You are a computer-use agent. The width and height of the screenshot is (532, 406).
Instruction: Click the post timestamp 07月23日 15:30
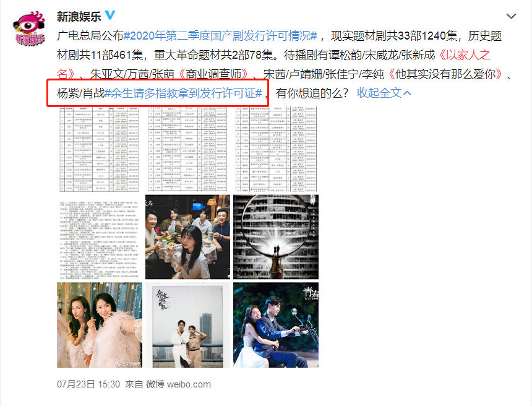click(x=88, y=384)
